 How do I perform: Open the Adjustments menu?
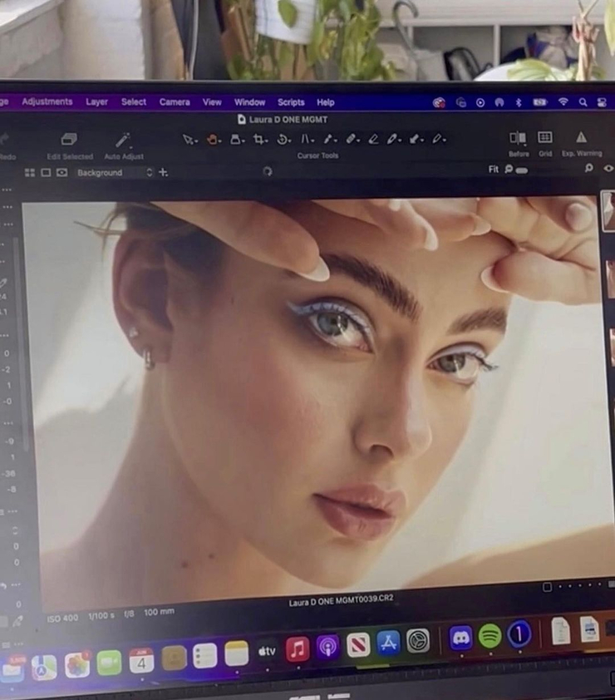coord(47,102)
